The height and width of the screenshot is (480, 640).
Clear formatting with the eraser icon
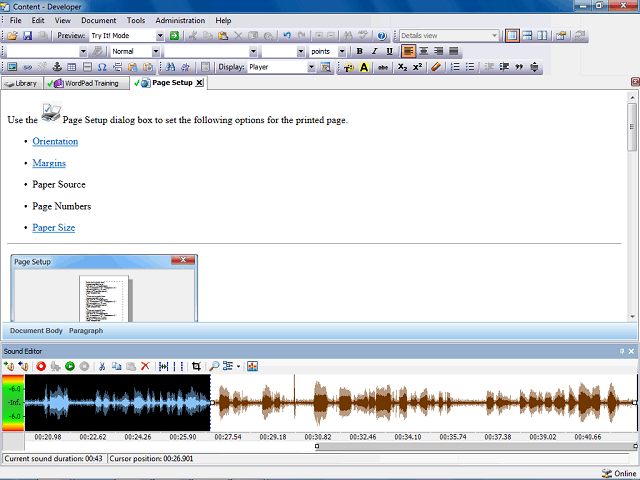tap(436, 67)
